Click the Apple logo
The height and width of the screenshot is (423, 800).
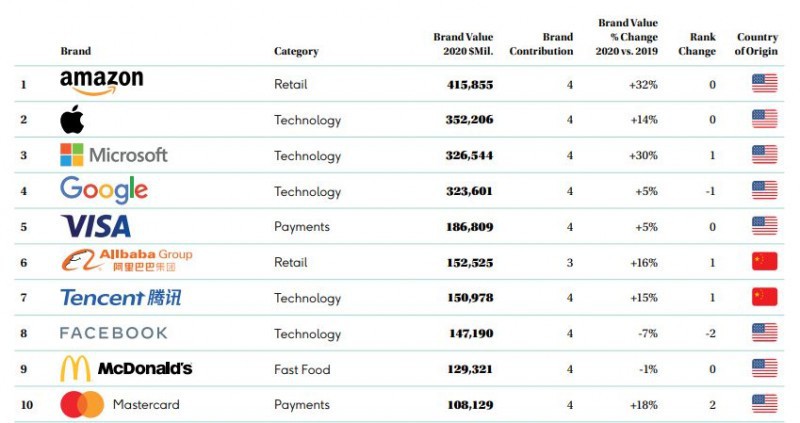tap(72, 120)
